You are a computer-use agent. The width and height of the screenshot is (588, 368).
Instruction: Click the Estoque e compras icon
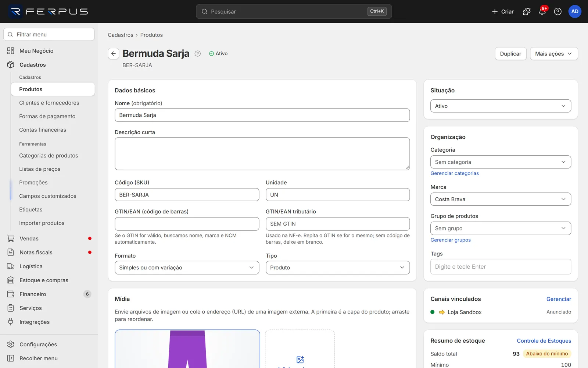tap(11, 280)
